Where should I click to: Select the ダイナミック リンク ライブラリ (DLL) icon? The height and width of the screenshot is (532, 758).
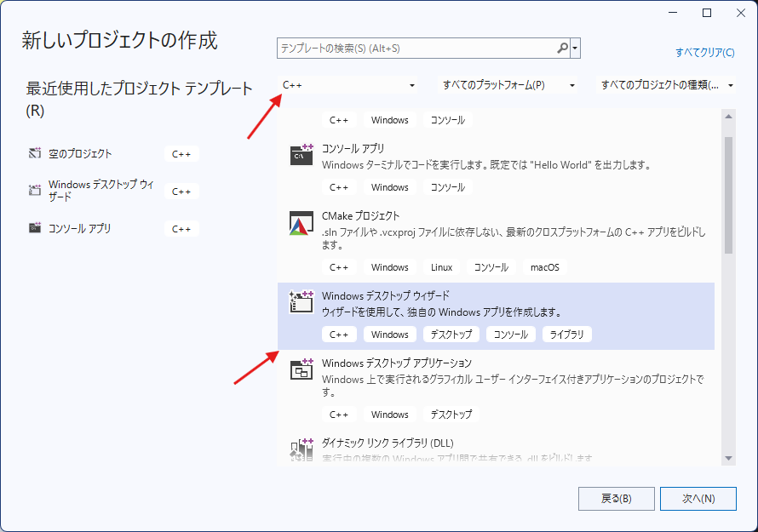point(301,450)
